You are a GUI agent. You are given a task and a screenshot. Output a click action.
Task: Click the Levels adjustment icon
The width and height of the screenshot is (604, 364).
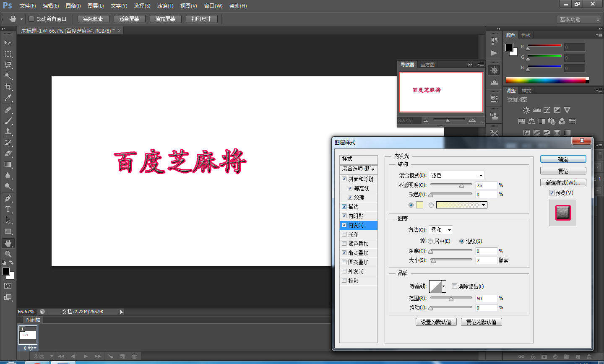point(537,110)
